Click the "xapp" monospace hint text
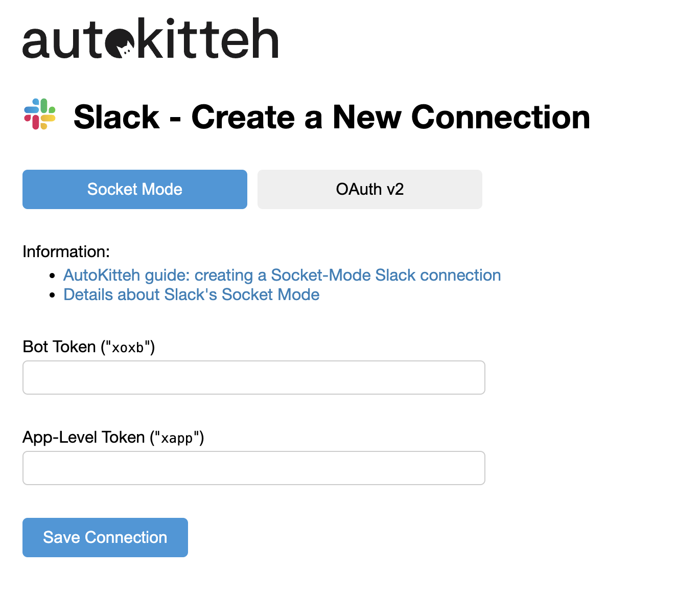The width and height of the screenshot is (700, 593). [x=177, y=439]
